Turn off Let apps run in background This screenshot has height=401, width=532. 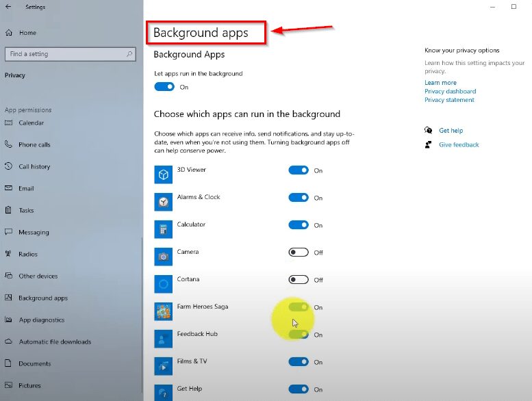pos(164,87)
